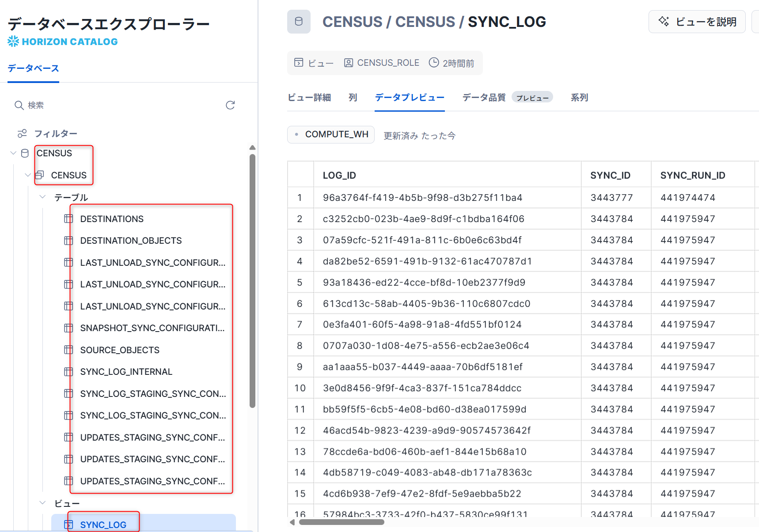This screenshot has width=759, height=532.
Task: Switch to the データベース tab
Action: [33, 68]
